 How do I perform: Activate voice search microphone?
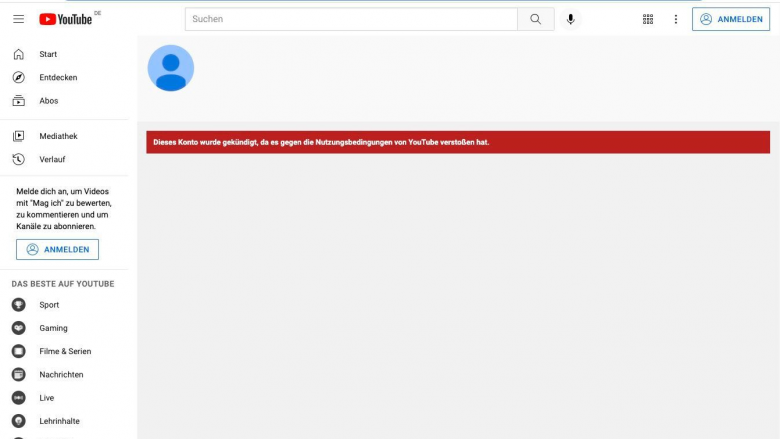pos(571,19)
